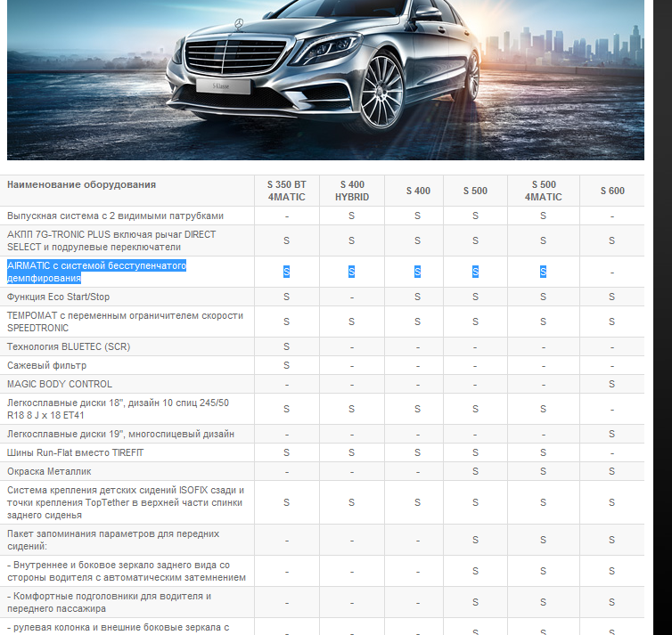Click the highlighted S in AIRMATIC row under S 500 4MATIC
The width and height of the screenshot is (672, 635).
(x=543, y=272)
